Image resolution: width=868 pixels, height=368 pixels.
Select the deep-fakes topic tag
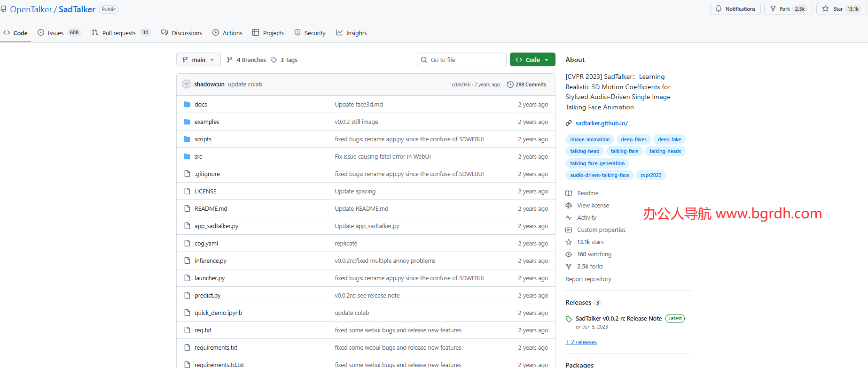[x=633, y=139]
